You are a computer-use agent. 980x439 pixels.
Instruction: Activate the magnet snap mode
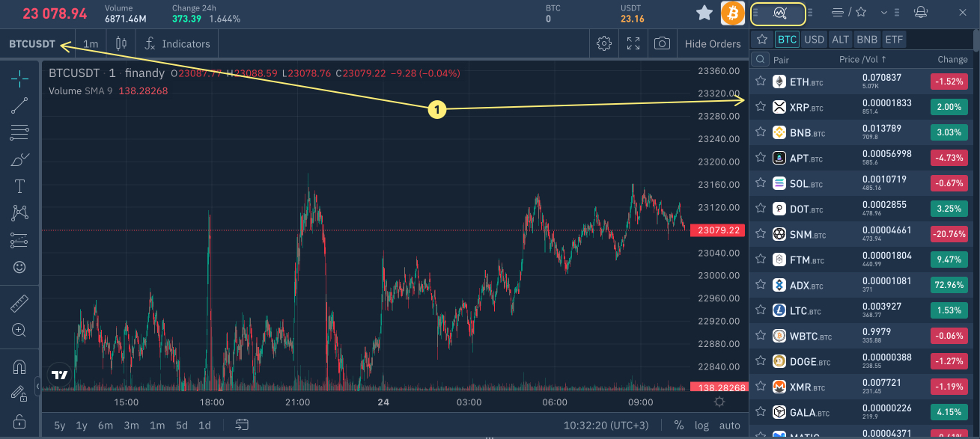[20, 367]
